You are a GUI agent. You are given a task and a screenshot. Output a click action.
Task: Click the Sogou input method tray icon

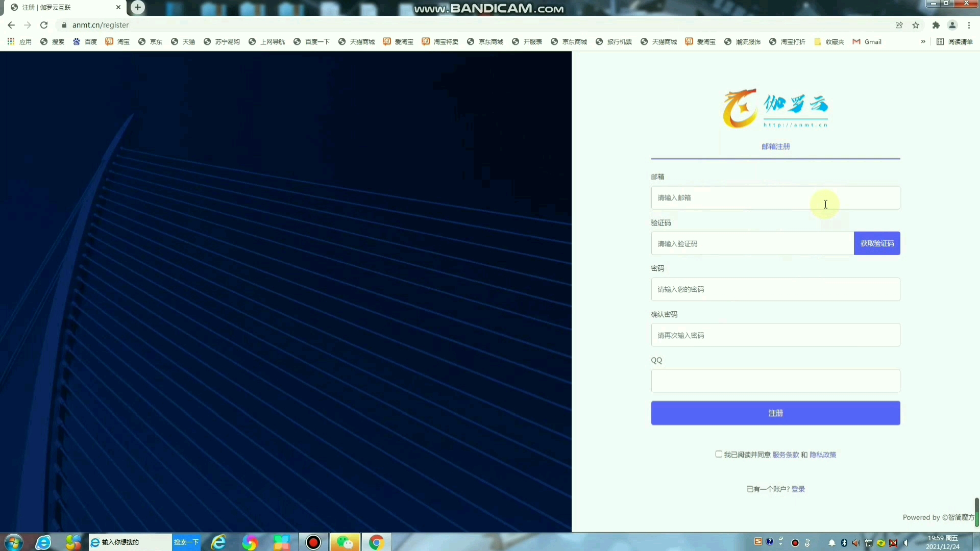click(x=758, y=542)
